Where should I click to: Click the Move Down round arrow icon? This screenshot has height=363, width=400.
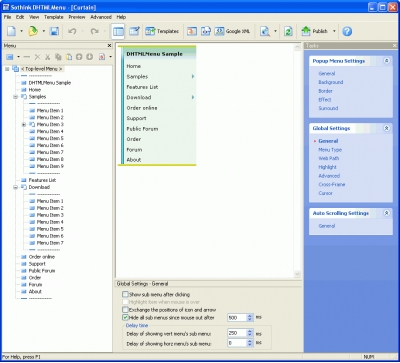[x=89, y=57]
